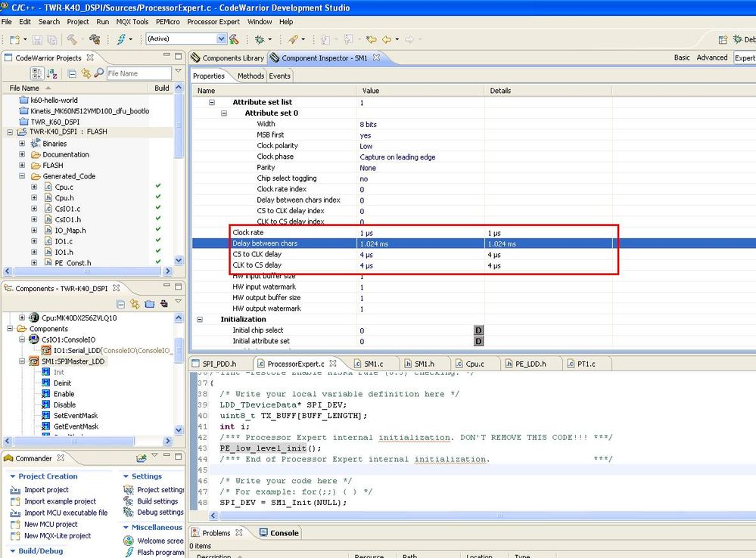
Task: Click the Debug settings link
Action: point(160,512)
